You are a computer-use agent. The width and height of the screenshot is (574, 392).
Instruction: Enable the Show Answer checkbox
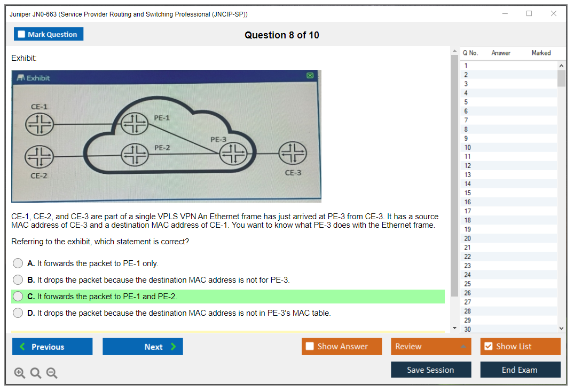click(x=310, y=347)
